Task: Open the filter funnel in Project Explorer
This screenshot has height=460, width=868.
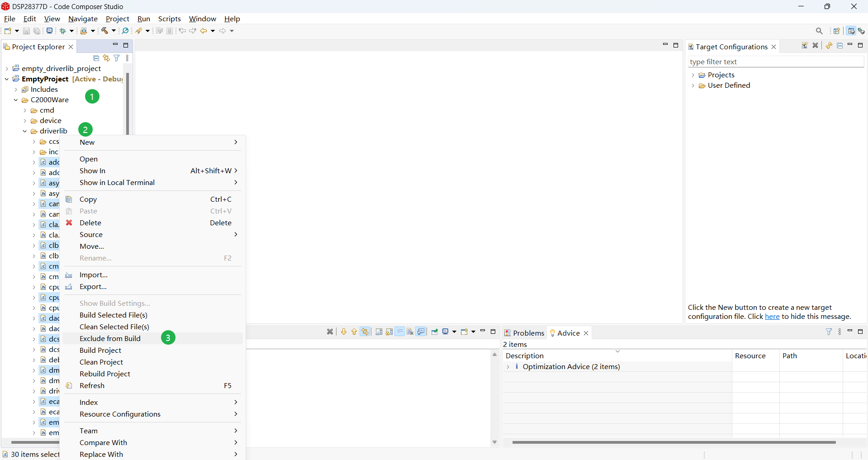Action: pos(117,58)
